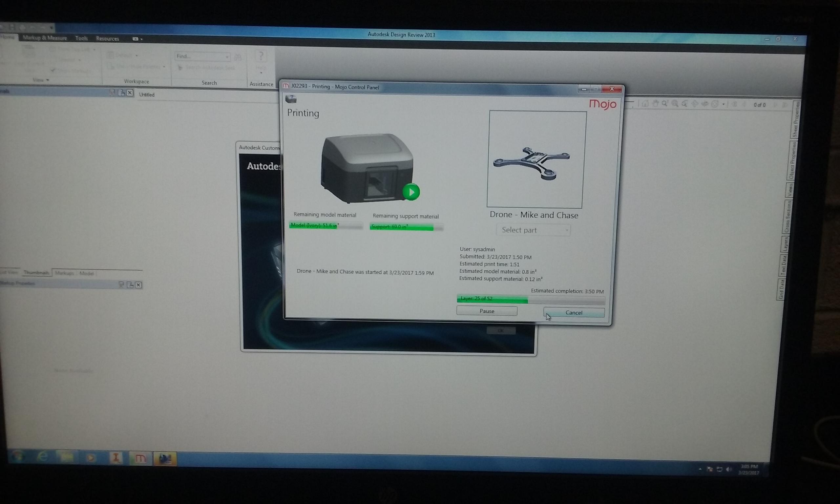Expand the SteeringWheels dropdown arrow

click(724, 104)
